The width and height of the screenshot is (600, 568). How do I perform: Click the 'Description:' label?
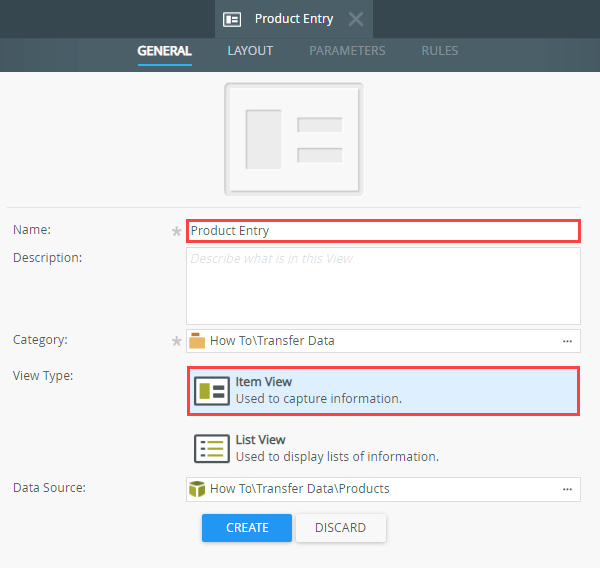47,258
